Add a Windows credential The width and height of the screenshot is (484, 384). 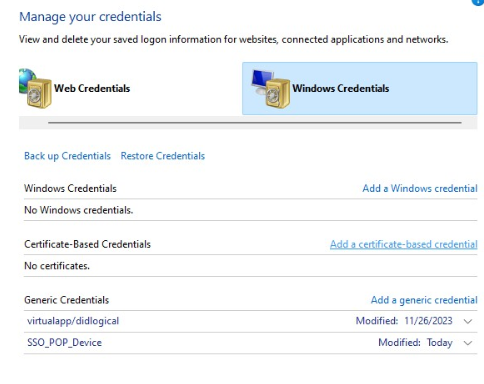pyautogui.click(x=420, y=188)
